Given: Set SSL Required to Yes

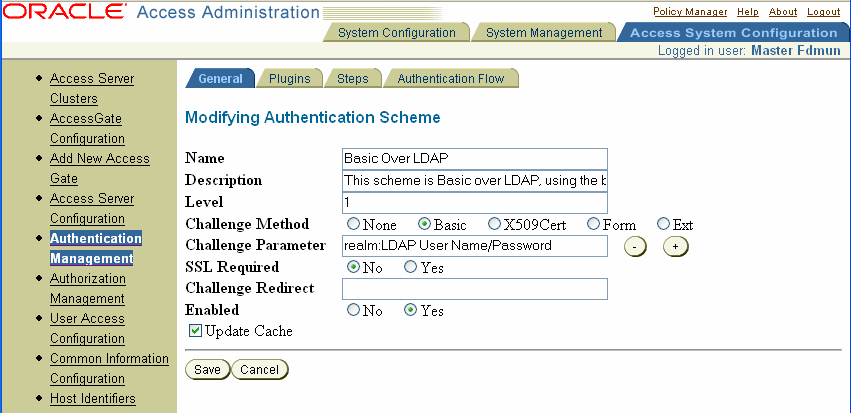Looking at the screenshot, I should click(410, 267).
